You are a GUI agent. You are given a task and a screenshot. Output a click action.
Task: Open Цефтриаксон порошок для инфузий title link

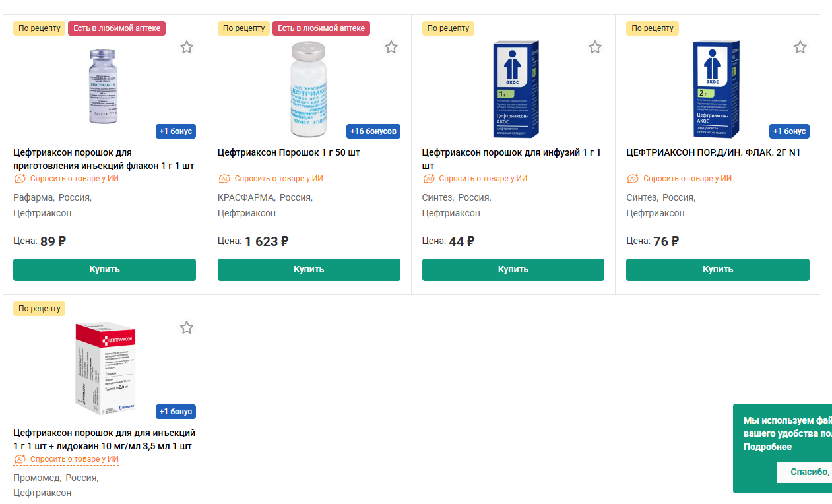[x=511, y=158]
